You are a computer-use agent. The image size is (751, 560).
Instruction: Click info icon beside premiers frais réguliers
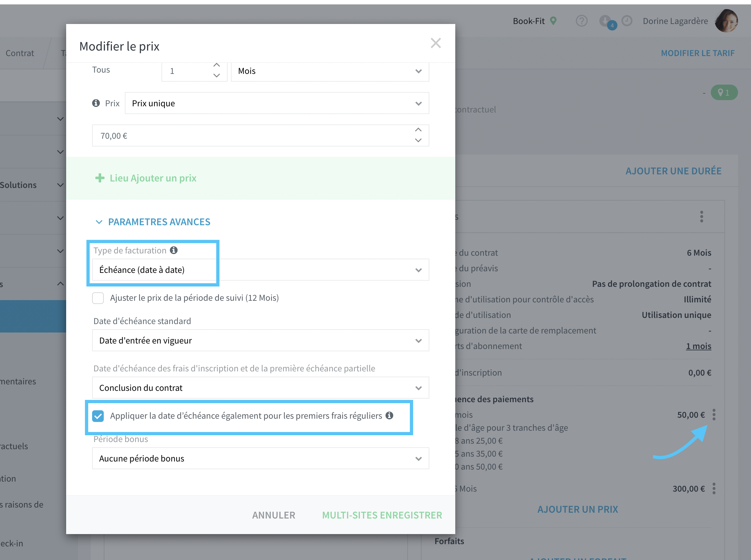(389, 415)
